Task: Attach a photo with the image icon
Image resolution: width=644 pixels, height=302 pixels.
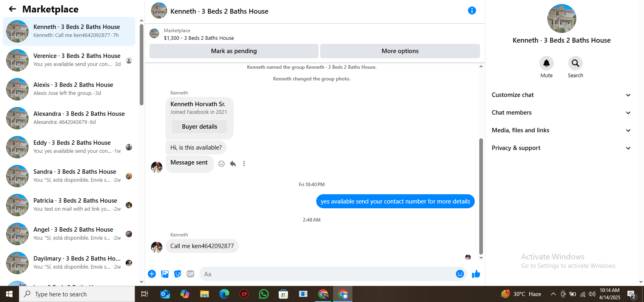Action: 165,274
